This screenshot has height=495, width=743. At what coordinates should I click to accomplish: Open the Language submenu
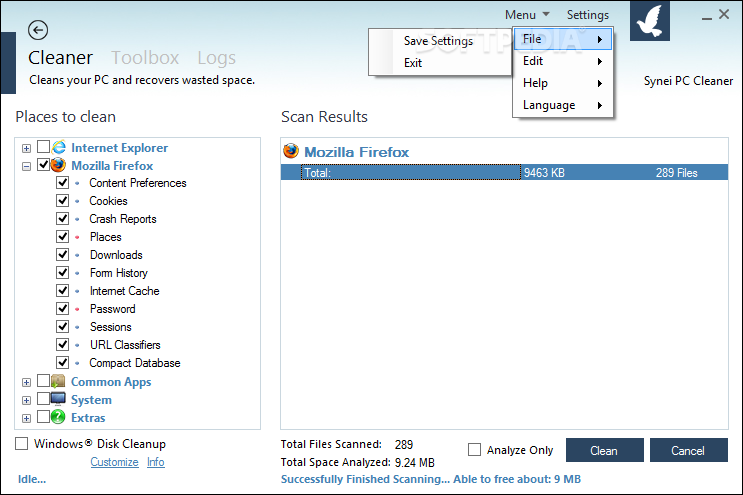(563, 105)
